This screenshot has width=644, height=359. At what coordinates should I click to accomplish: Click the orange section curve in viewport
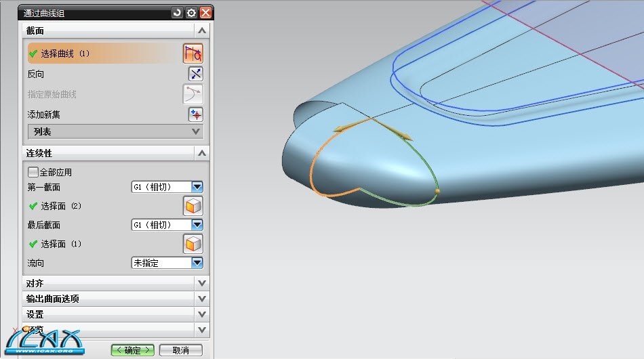[313, 163]
